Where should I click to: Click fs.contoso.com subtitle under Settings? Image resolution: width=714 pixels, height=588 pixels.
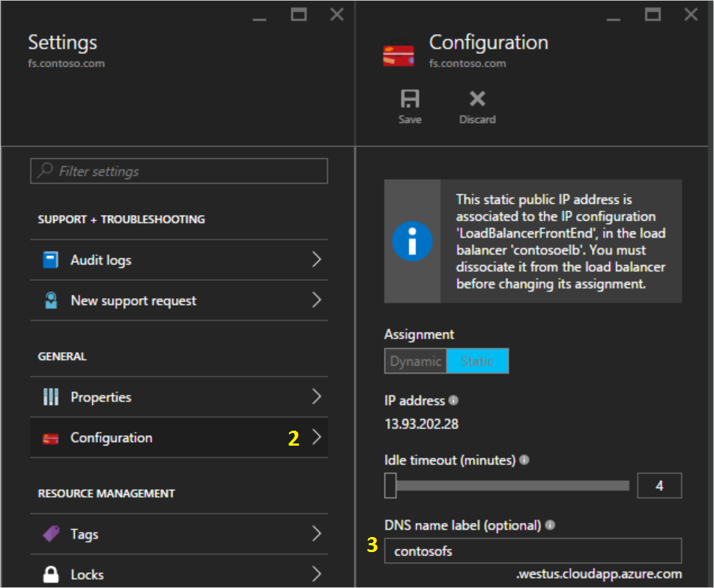coord(67,63)
